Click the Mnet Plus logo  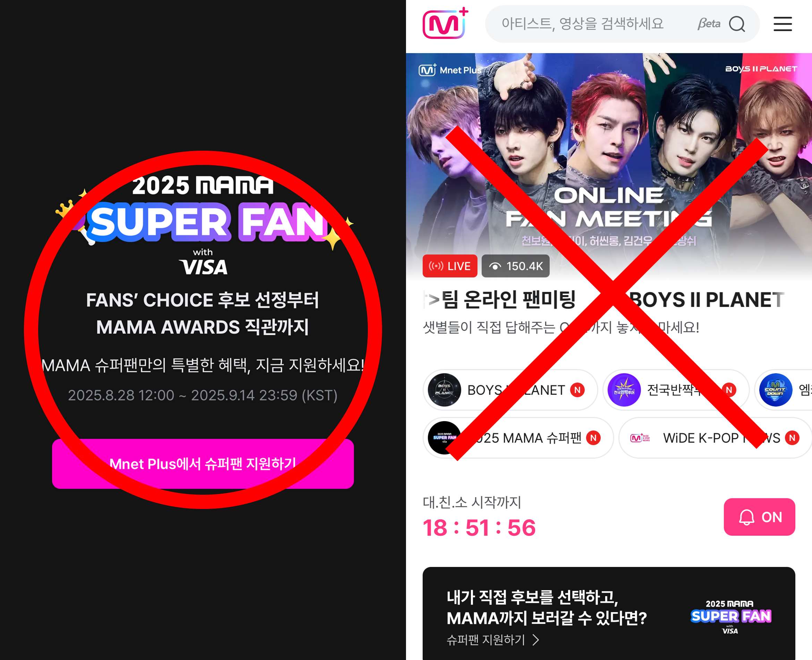445,23
